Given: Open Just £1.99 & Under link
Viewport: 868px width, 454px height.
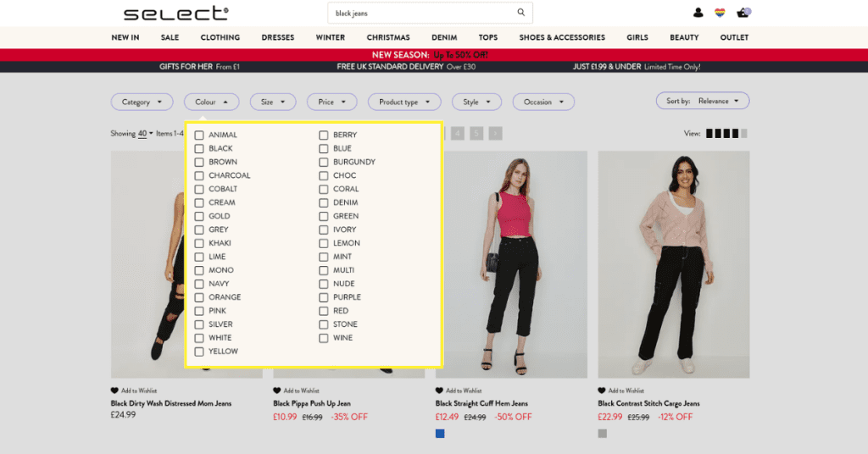Looking at the screenshot, I should tap(637, 67).
